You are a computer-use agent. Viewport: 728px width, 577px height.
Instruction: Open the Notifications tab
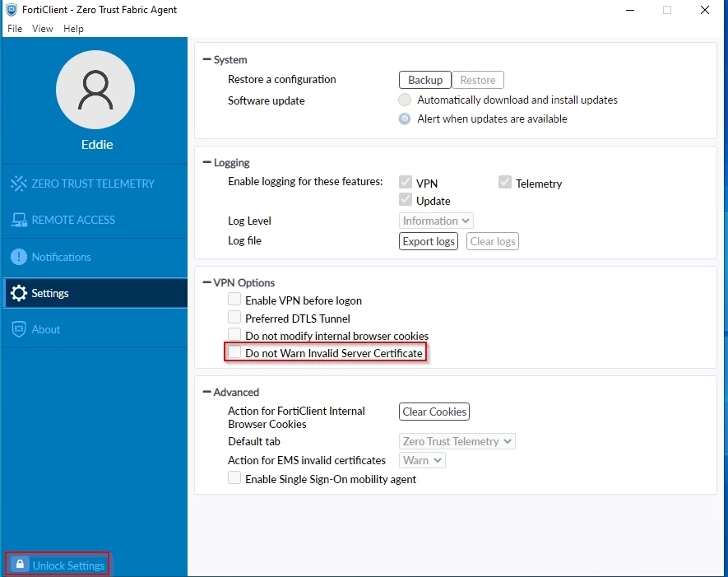tap(95, 257)
